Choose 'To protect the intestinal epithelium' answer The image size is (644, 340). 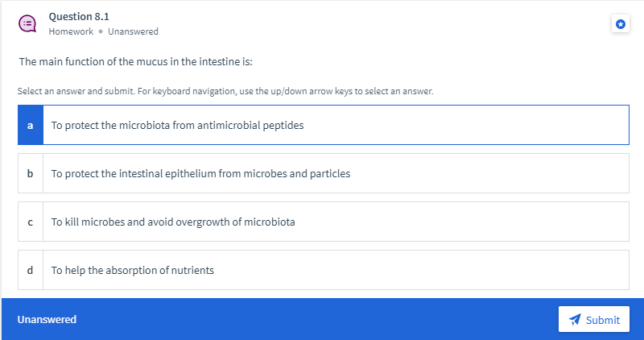click(200, 173)
